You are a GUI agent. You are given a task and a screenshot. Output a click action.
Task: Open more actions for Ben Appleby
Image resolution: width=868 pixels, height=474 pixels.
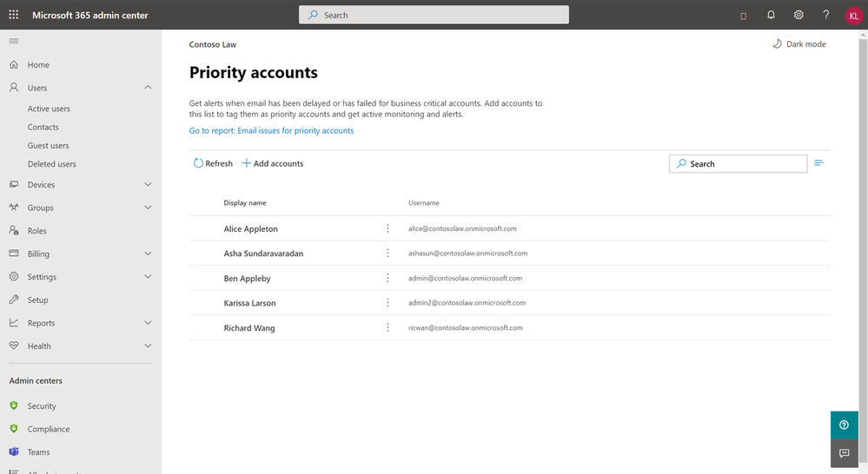click(x=388, y=278)
